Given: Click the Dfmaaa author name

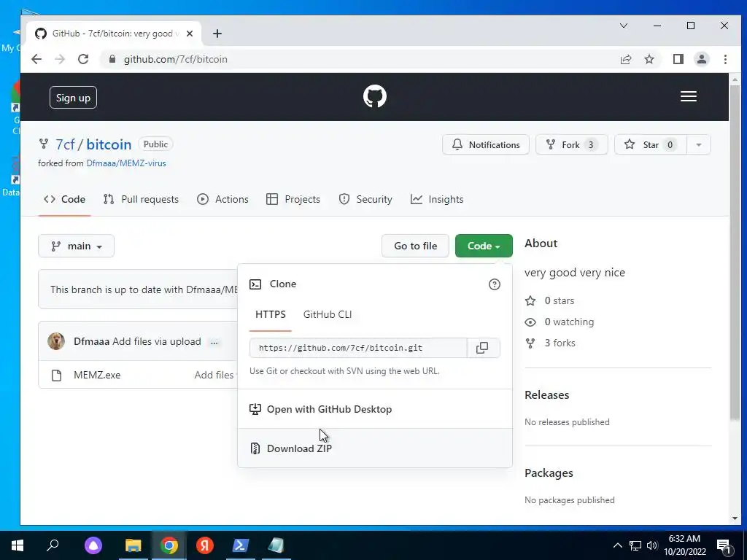Looking at the screenshot, I should click(x=91, y=341).
